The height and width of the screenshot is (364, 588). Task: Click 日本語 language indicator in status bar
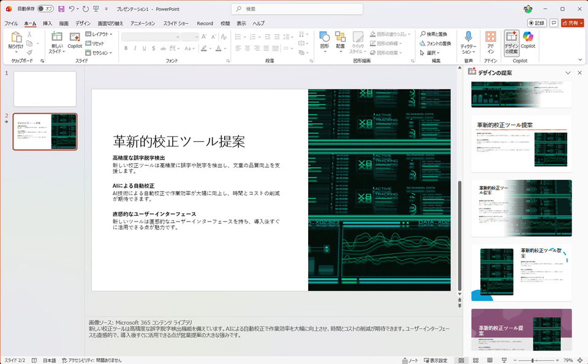49,360
